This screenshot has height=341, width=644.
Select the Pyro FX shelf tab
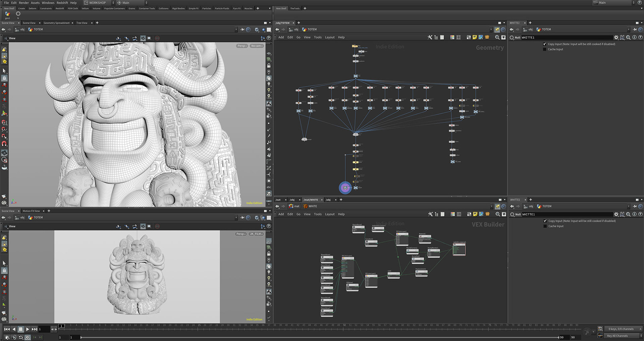point(237,8)
